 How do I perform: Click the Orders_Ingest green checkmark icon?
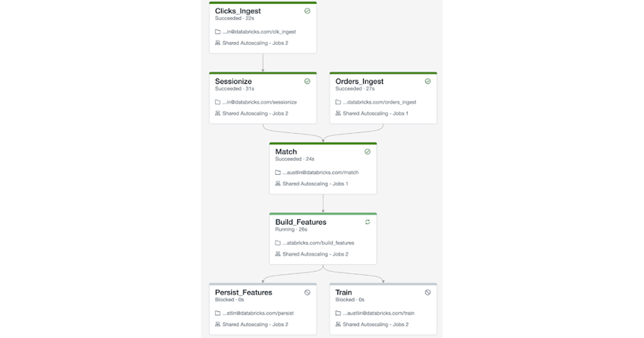coord(428,82)
